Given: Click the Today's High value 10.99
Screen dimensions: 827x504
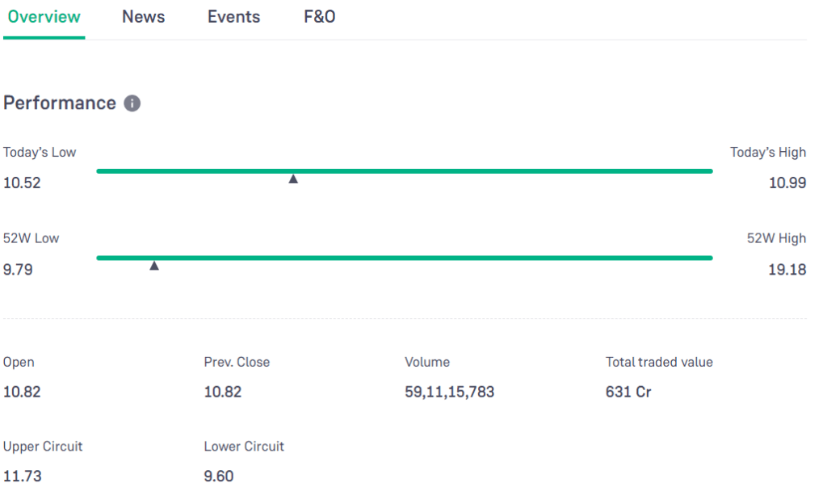Looking at the screenshot, I should 787,183.
